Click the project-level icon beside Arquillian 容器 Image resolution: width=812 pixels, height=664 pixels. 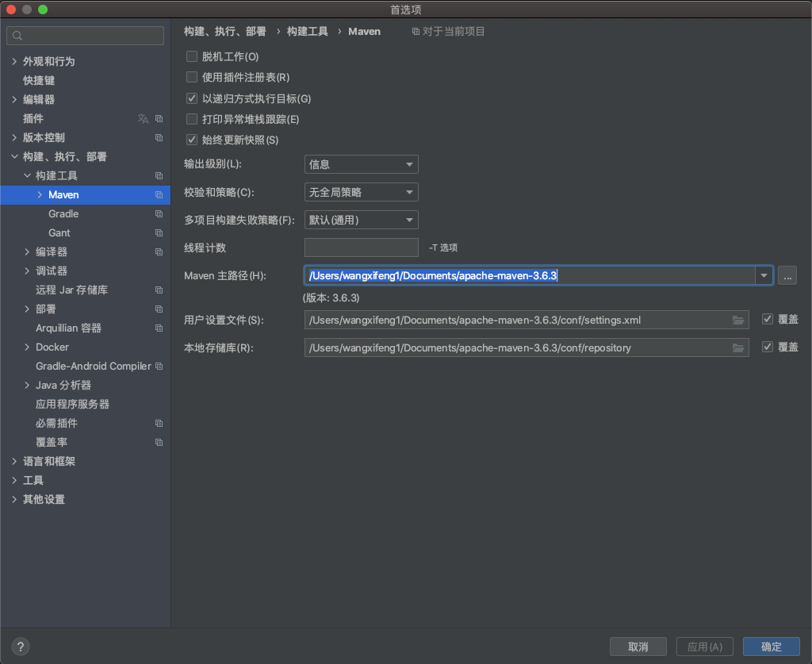(x=159, y=328)
